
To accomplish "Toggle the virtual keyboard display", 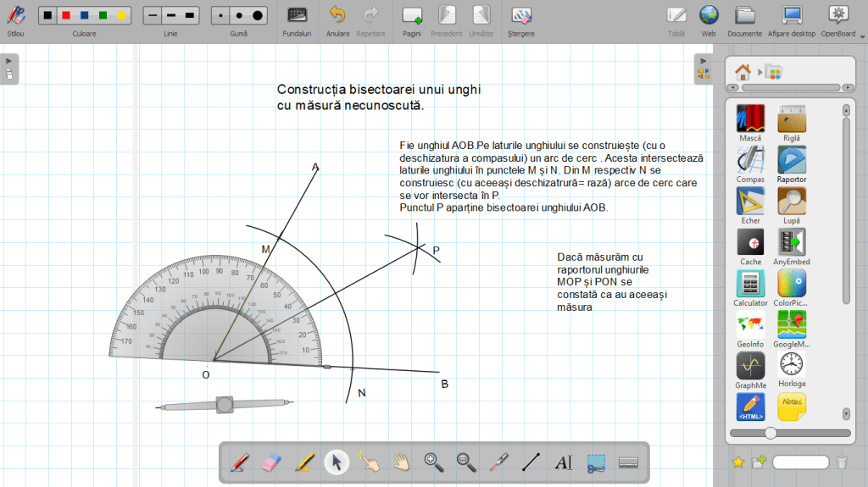I will (x=628, y=462).
